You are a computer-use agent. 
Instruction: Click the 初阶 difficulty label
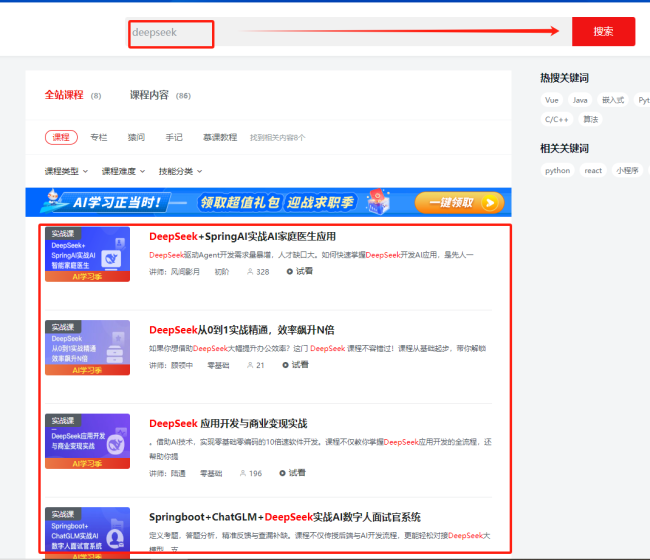[222, 272]
